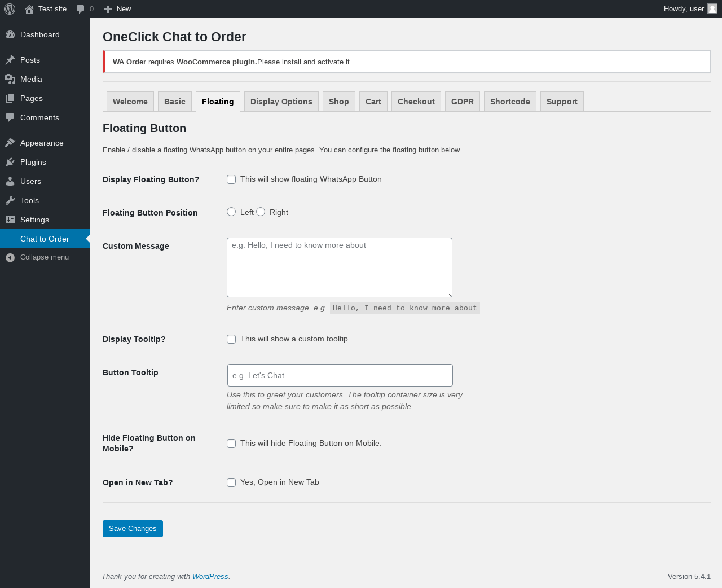
Task: Click the Save Changes button
Action: click(x=133, y=529)
